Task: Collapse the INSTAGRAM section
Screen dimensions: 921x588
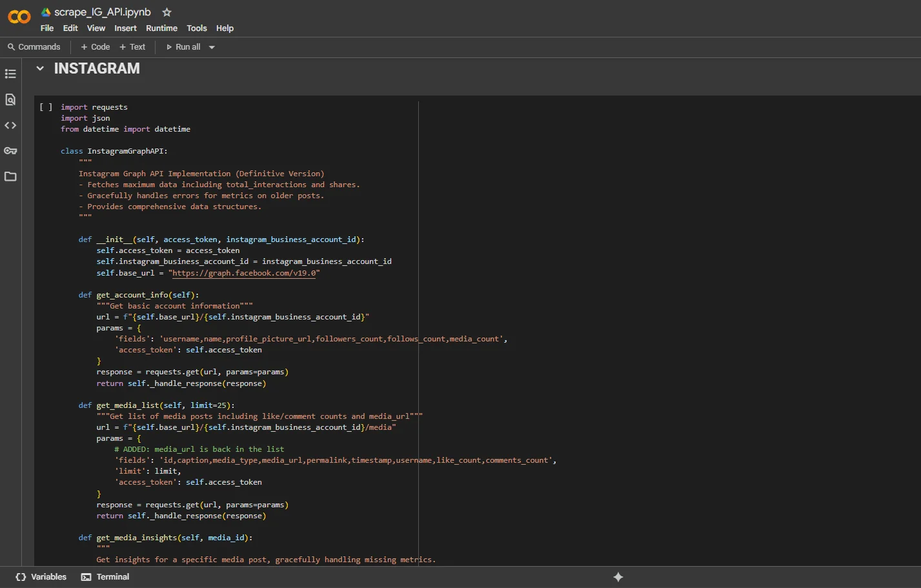Action: coord(40,68)
